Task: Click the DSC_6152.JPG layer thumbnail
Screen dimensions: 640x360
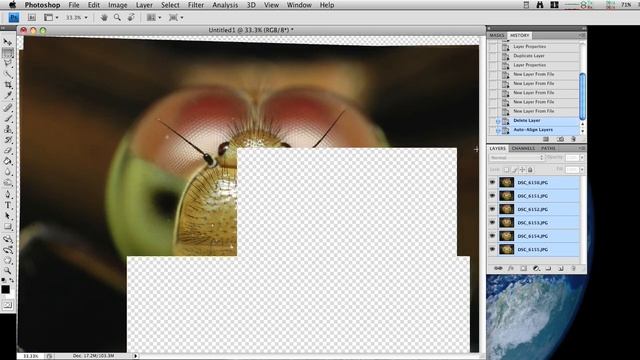Action: [507, 209]
